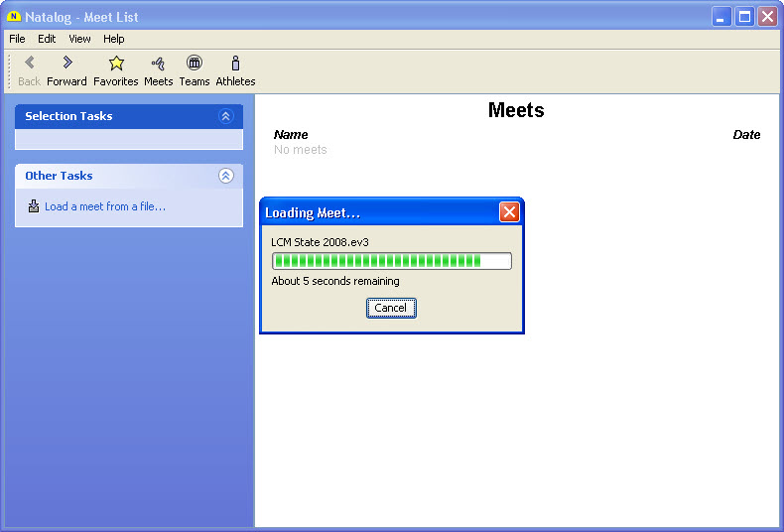Click the green loading progress bar
The width and height of the screenshot is (784, 532).
click(391, 261)
